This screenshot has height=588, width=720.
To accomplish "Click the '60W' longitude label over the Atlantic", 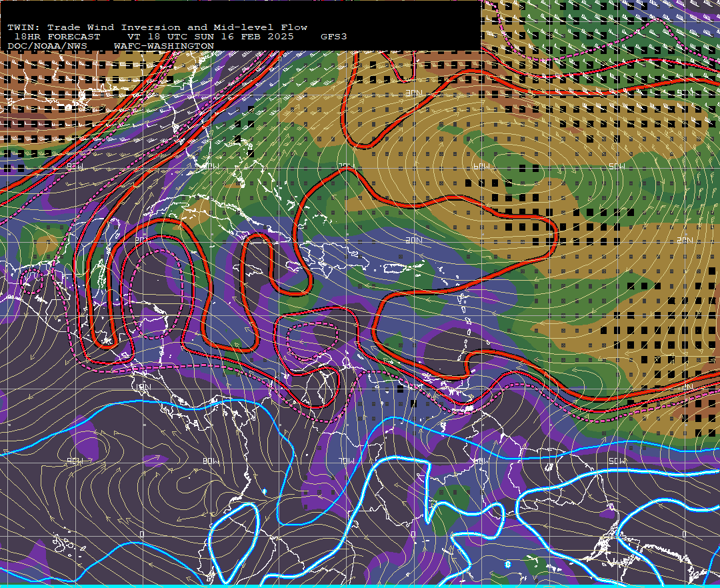I will (481, 167).
